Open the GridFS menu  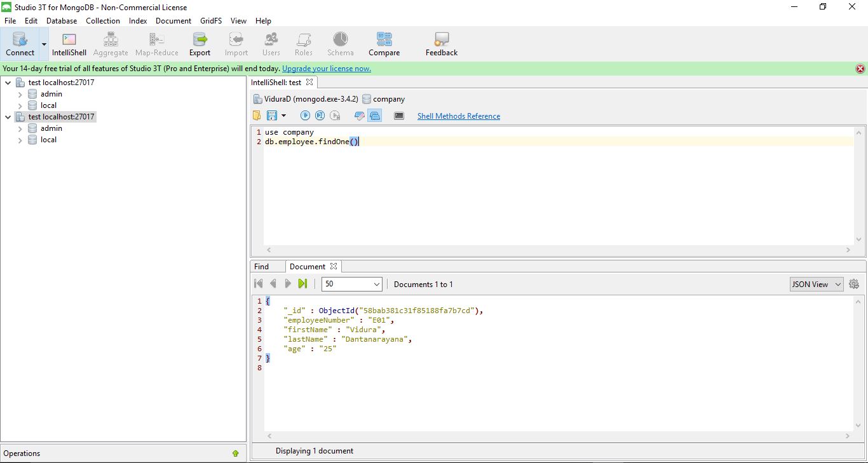pos(212,21)
